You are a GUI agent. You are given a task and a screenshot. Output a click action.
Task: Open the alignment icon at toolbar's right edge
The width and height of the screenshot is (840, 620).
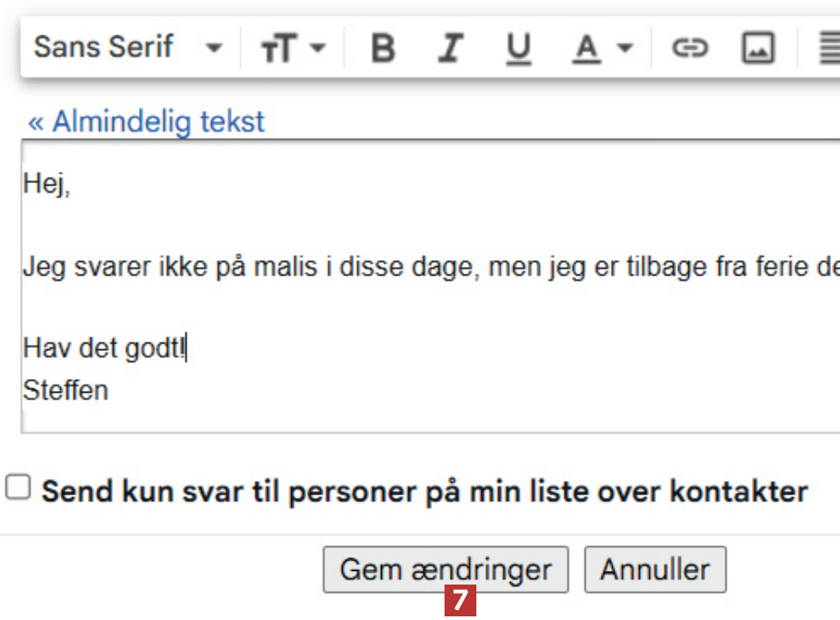829,48
